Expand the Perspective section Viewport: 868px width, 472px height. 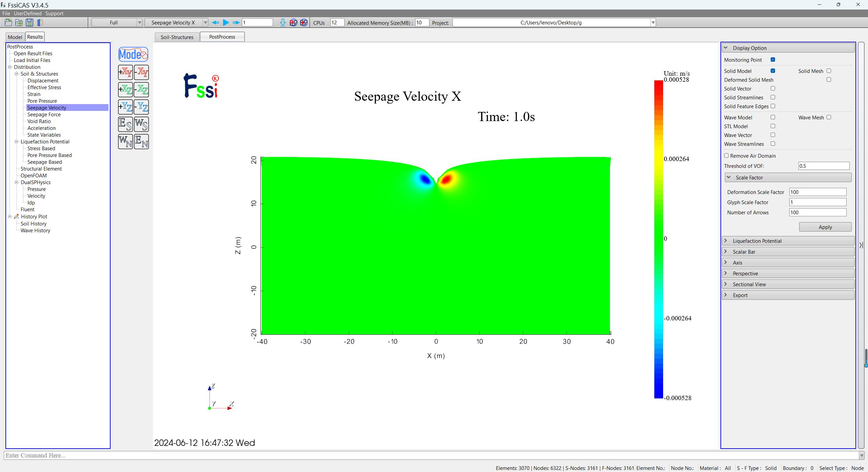(788, 274)
